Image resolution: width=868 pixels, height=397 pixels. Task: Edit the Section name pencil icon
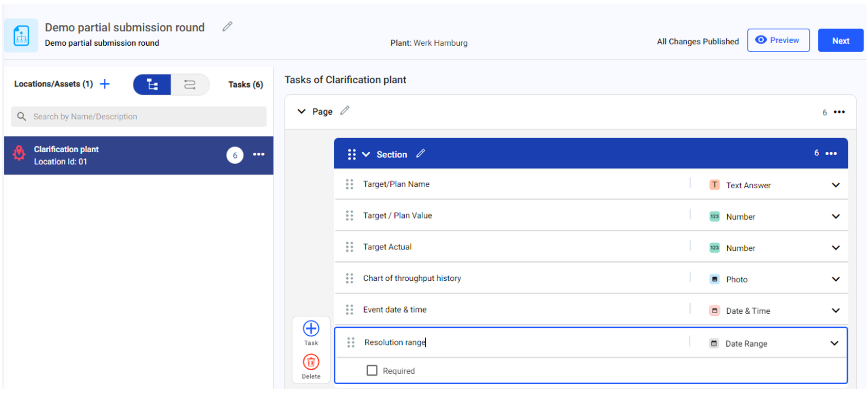[421, 154]
